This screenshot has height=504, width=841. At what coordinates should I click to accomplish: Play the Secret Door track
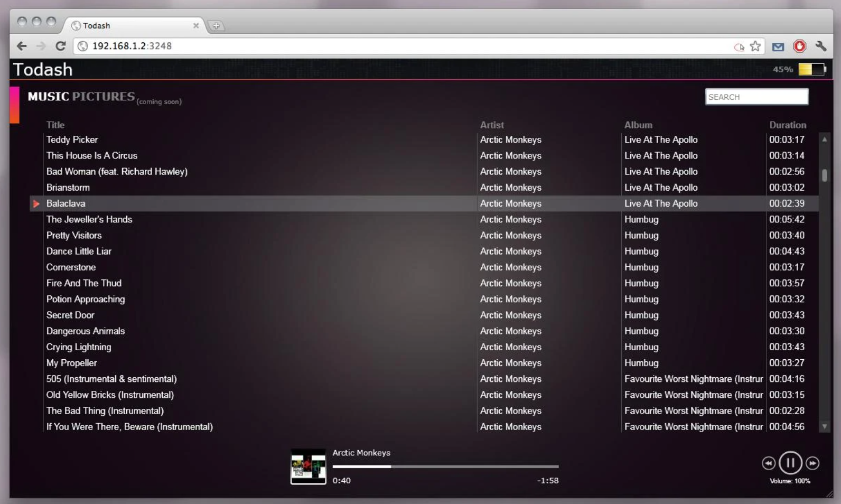(70, 315)
